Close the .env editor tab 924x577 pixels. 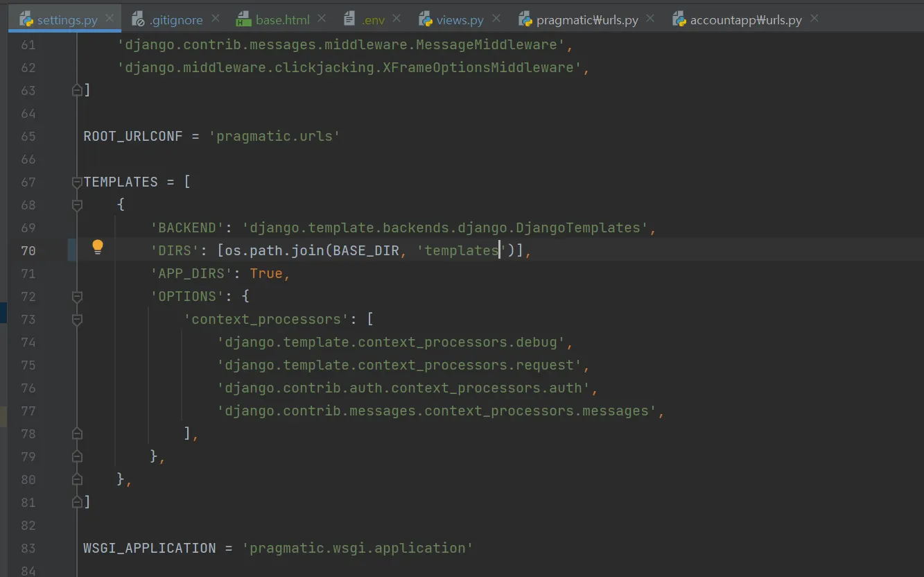[x=397, y=19]
